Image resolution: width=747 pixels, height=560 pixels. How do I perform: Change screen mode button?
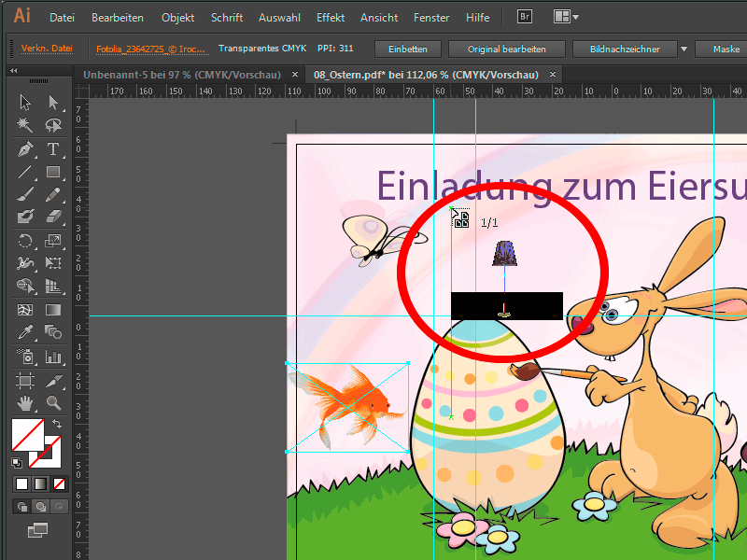coord(38,530)
